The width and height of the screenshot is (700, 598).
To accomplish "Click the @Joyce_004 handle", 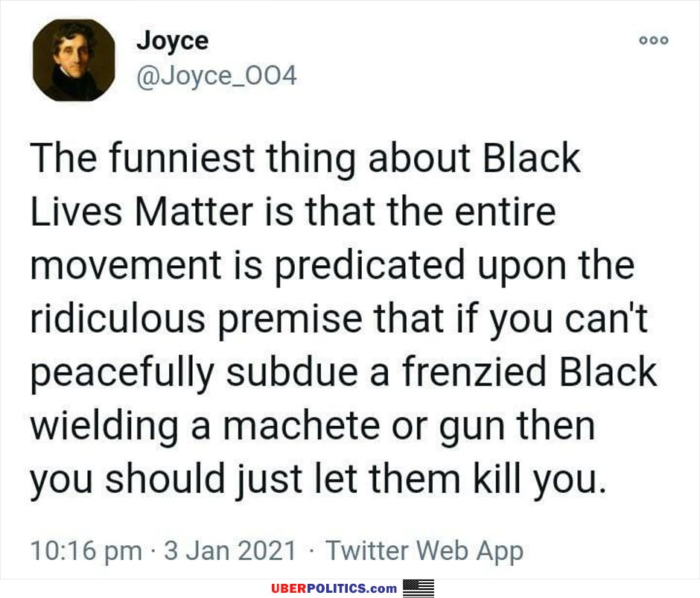I will [217, 75].
